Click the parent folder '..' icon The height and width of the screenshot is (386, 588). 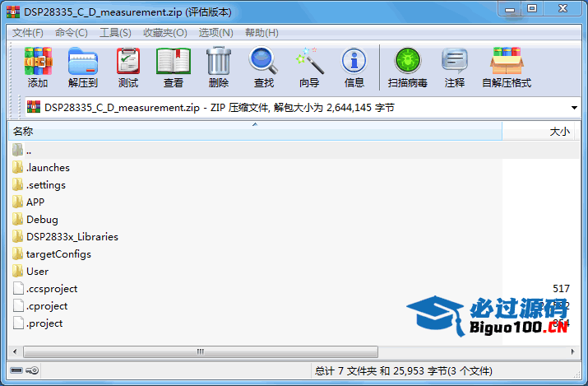(x=17, y=150)
